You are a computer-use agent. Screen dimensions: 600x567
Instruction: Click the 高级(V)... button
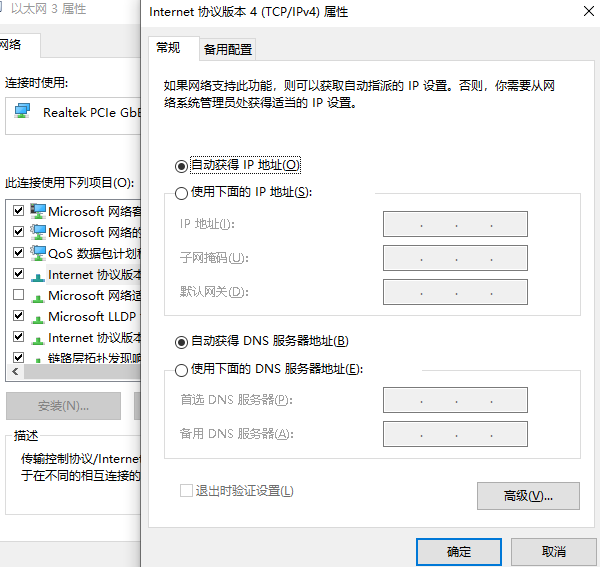(x=528, y=495)
